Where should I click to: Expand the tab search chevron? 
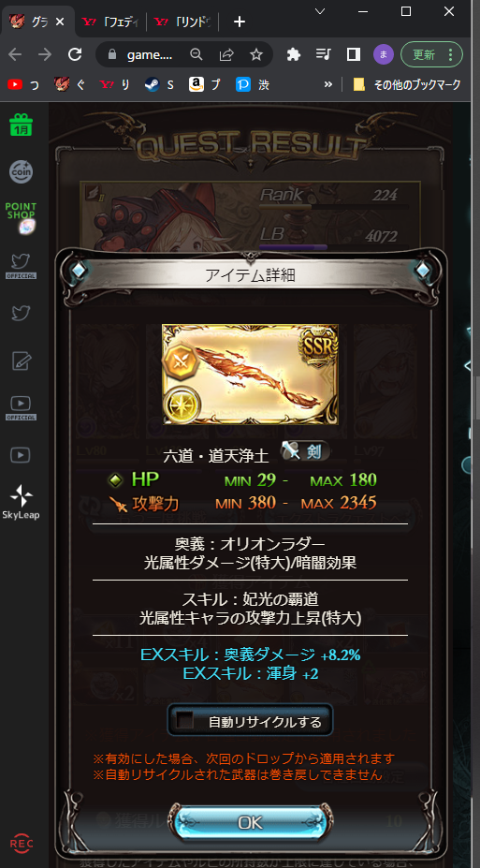(x=320, y=11)
